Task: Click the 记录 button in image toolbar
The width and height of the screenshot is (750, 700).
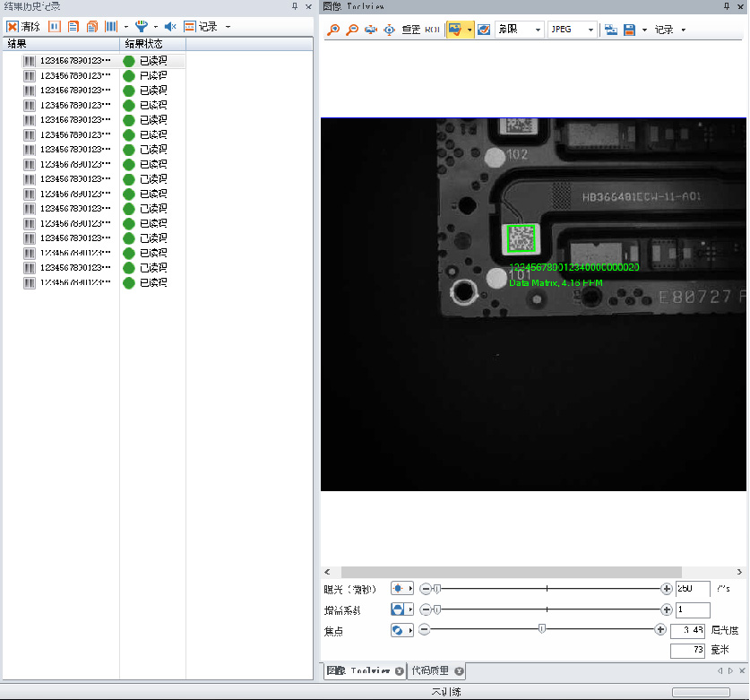Action: pos(664,30)
